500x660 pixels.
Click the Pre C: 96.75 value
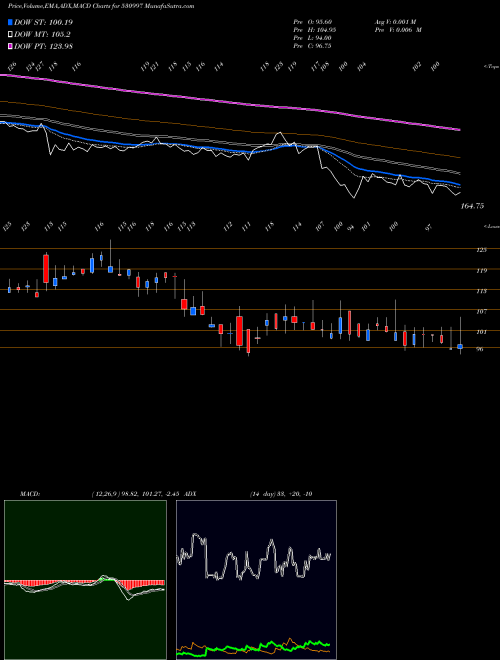coord(313,46)
